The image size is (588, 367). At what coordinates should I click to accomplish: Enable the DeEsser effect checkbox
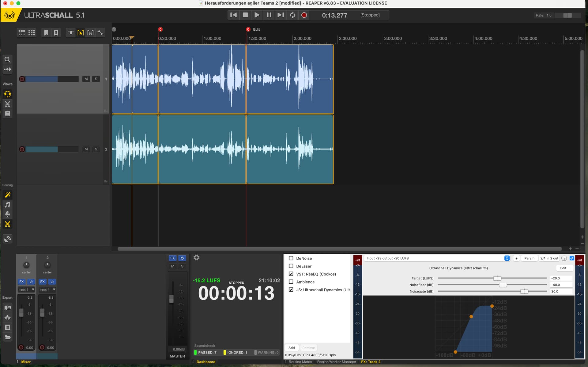click(291, 266)
